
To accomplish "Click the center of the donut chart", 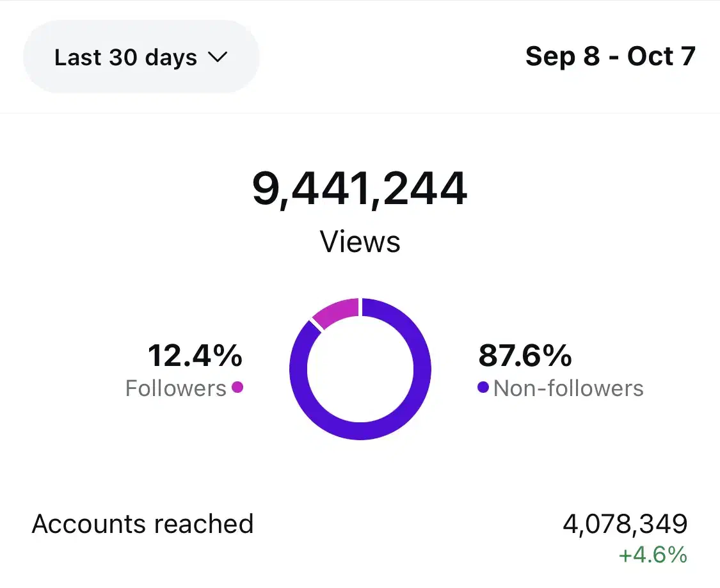I will (360, 369).
